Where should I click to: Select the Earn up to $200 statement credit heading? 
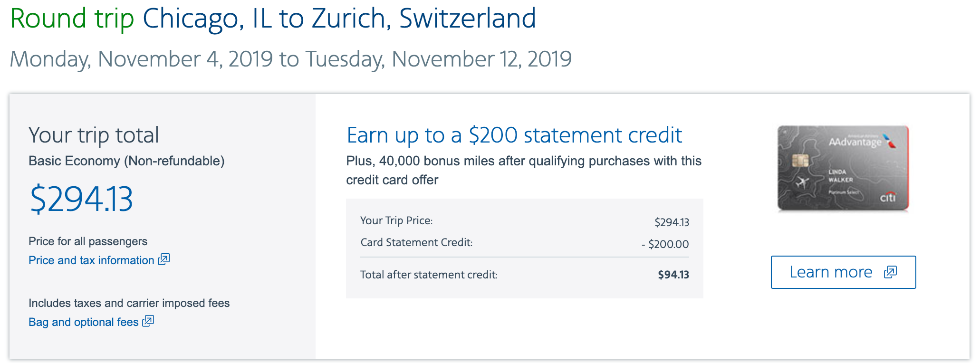[514, 135]
